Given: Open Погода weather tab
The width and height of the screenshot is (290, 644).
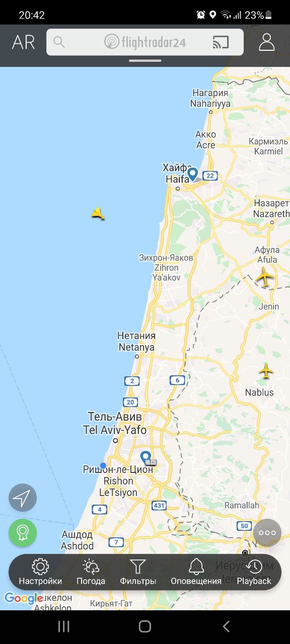Looking at the screenshot, I should coord(91,572).
